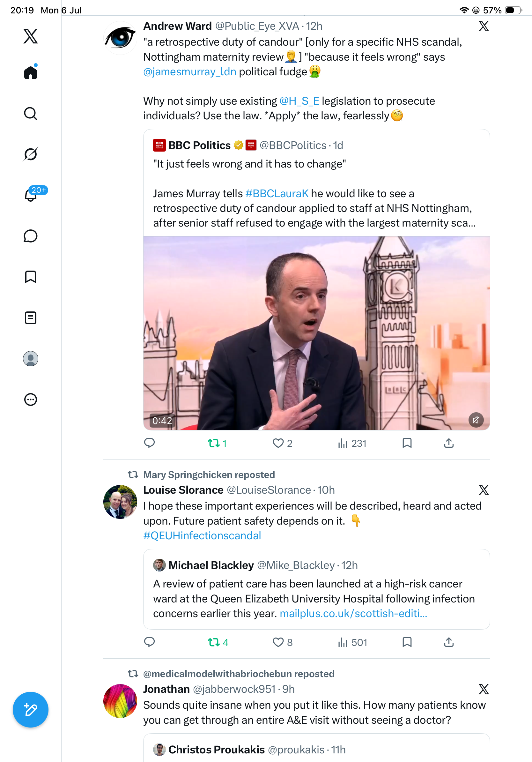Viewport: 532px width, 762px height.
Task: Open the mailplus.co.uk article link
Action: click(353, 613)
